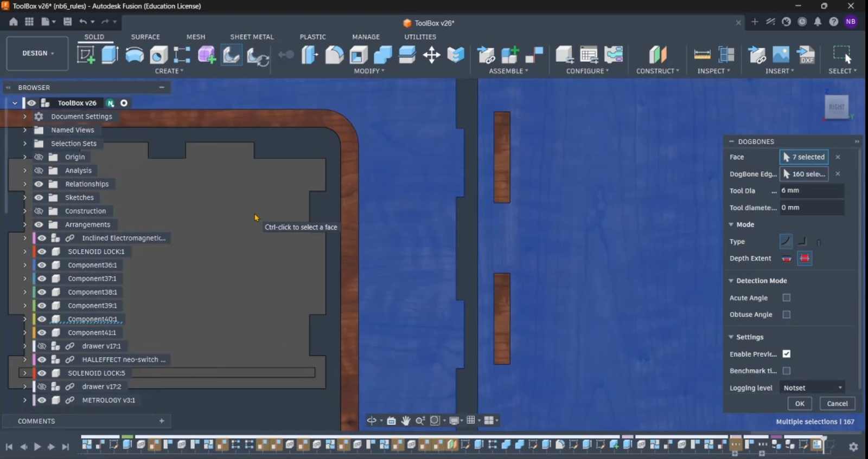Image resolution: width=868 pixels, height=459 pixels.
Task: Open the PLASTIC tab
Action: 312,37
